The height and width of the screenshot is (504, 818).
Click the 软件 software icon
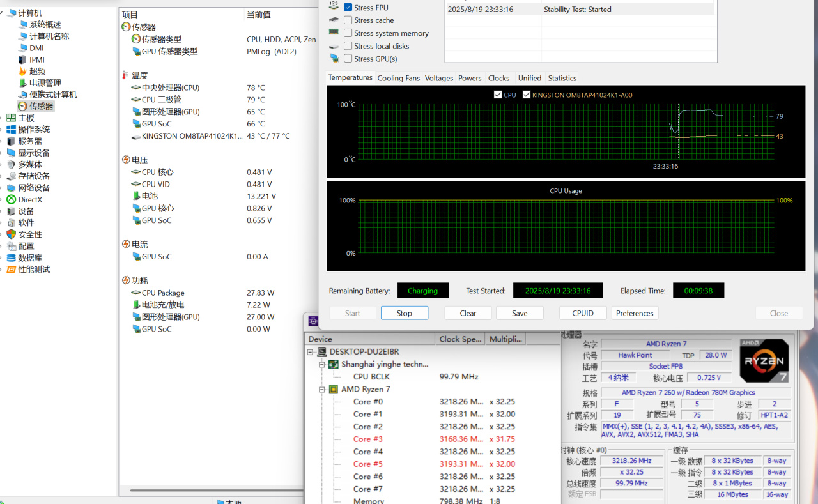pyautogui.click(x=12, y=223)
